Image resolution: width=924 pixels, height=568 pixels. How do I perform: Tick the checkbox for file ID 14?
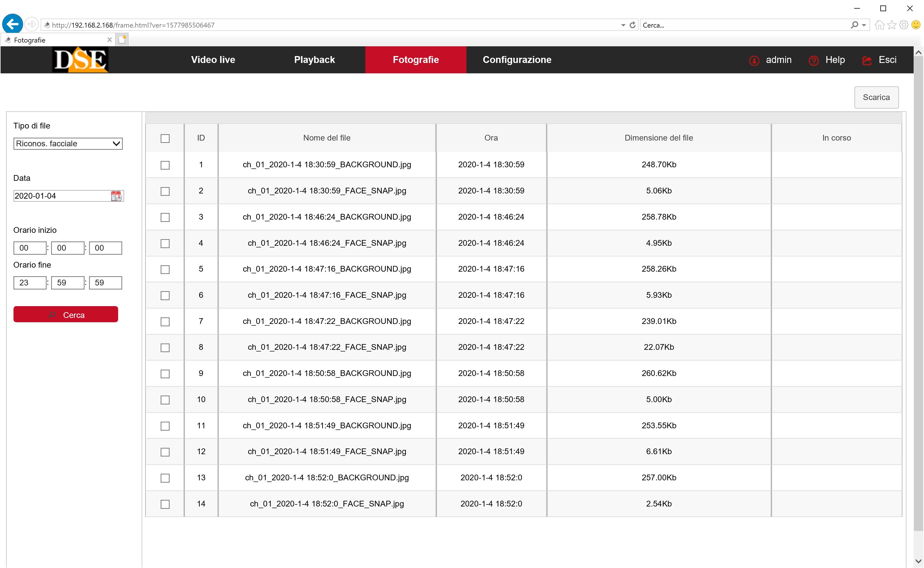pyautogui.click(x=165, y=504)
